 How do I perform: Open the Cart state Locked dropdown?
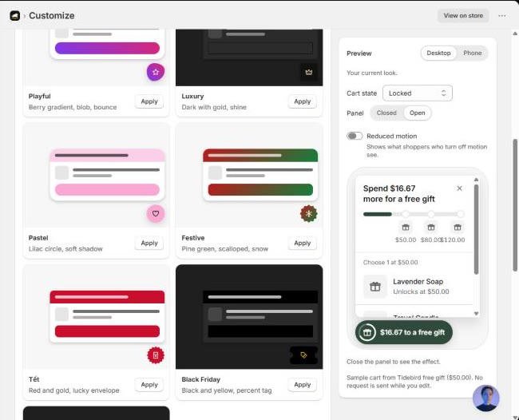click(x=418, y=93)
